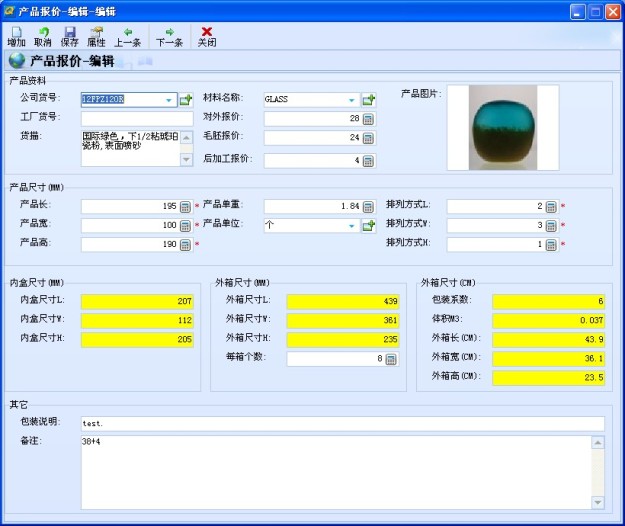Viewport: 625px width, 526px height.
Task: Open calculator icon for 排列方式W
Action: 551,226
